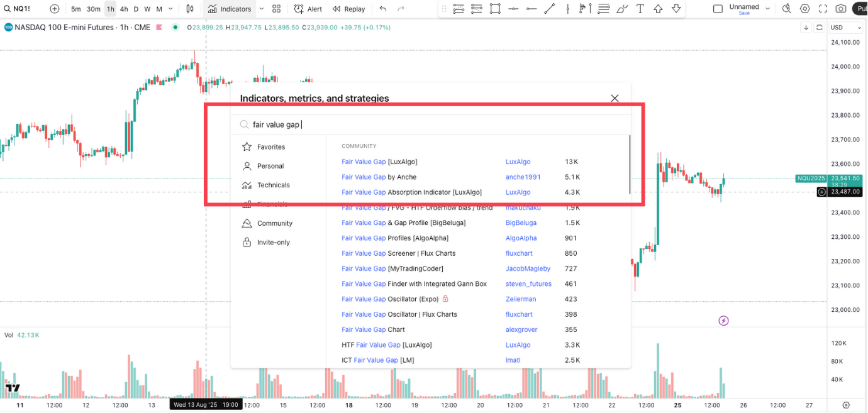Click the search field containing fair value gap
Screen dimensions: 868x413
click(x=431, y=124)
